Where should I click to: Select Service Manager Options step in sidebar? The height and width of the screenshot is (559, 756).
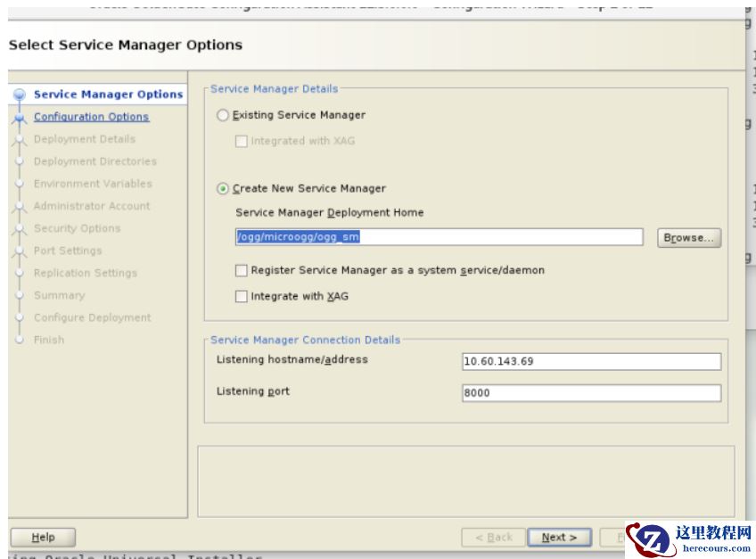pos(109,94)
